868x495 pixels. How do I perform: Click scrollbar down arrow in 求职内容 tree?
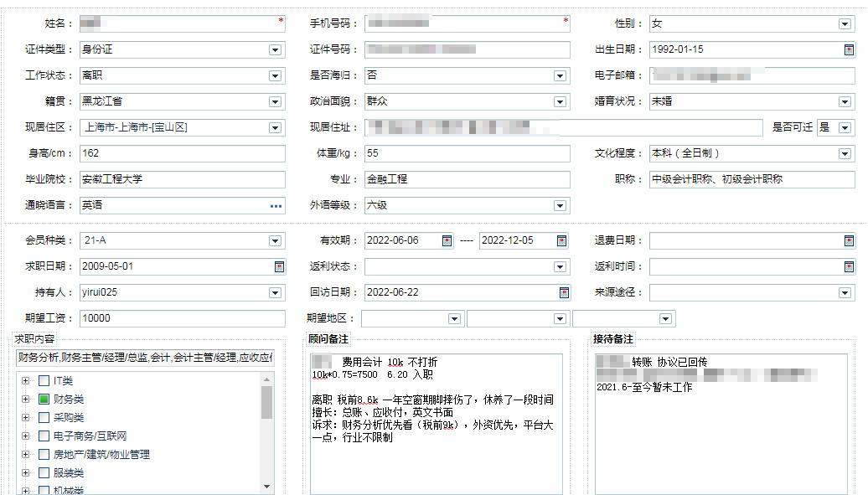pos(266,487)
